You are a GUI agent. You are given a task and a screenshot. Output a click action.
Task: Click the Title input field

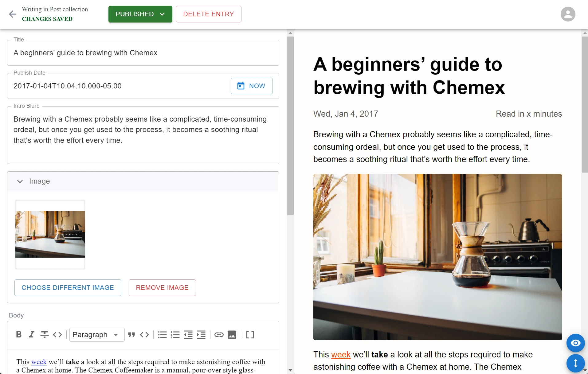[x=143, y=53]
